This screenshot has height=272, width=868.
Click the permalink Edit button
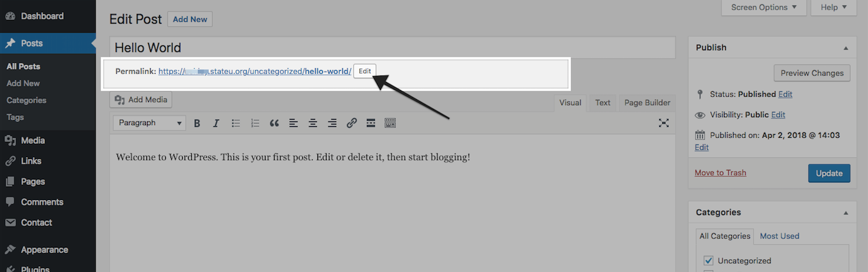tap(365, 71)
